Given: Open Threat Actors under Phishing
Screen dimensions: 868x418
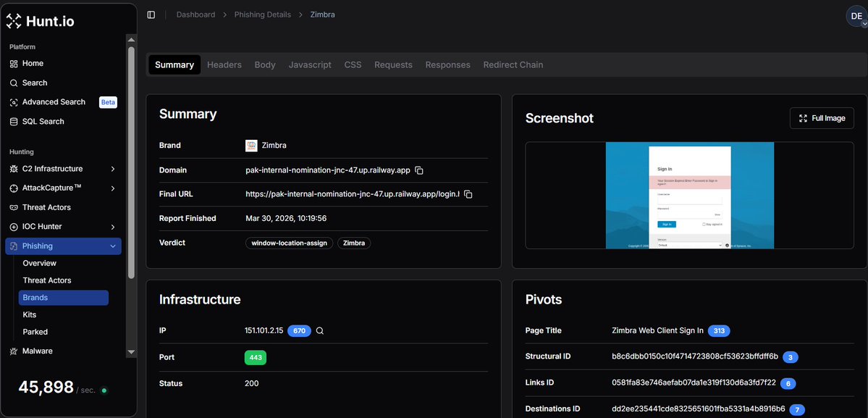Looking at the screenshot, I should 47,280.
